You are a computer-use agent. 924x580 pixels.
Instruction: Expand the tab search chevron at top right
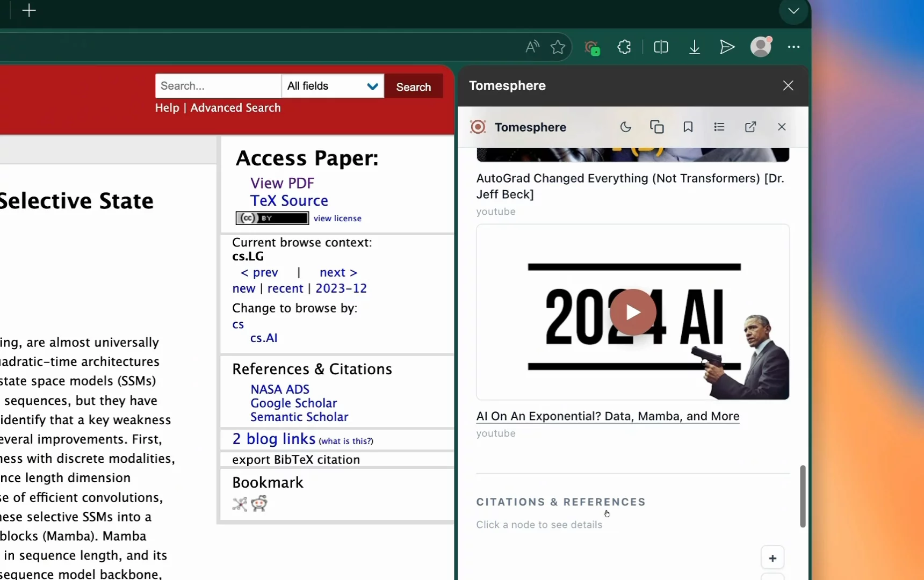(793, 11)
